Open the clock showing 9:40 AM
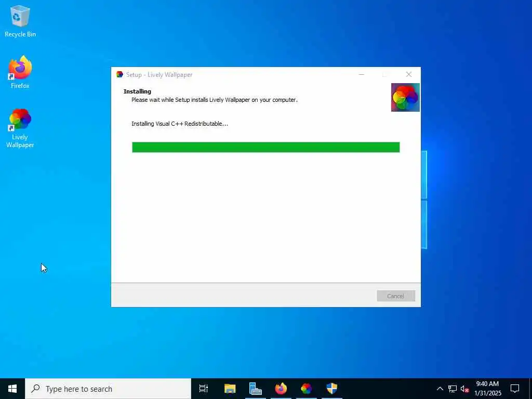 pos(487,389)
